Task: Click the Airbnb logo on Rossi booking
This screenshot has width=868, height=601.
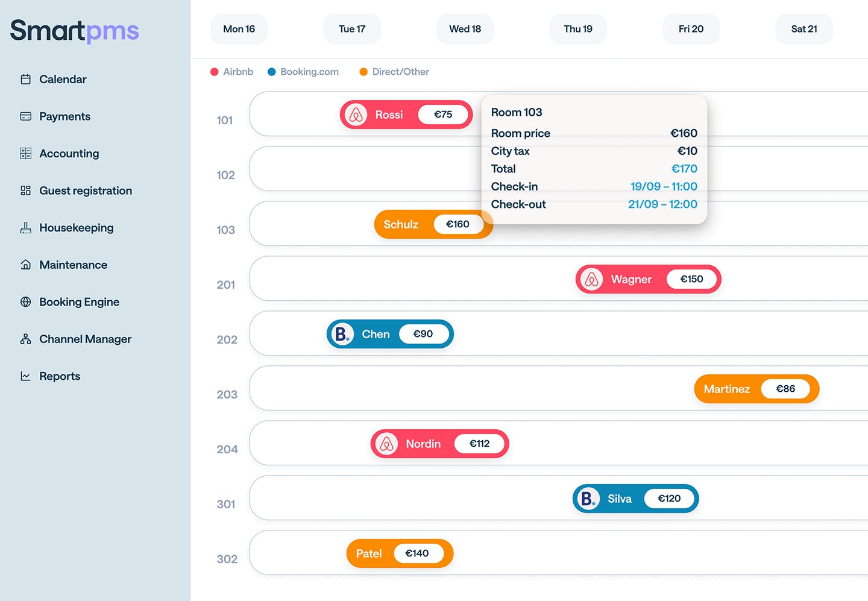Action: 356,115
